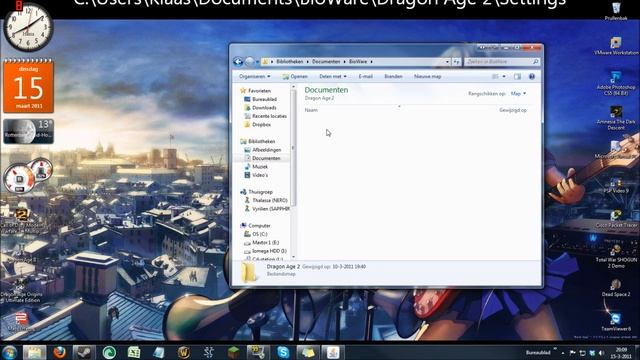Select the TeamViewer 6 desktop icon
Viewport: 640px width, 360px height.
[x=616, y=322]
